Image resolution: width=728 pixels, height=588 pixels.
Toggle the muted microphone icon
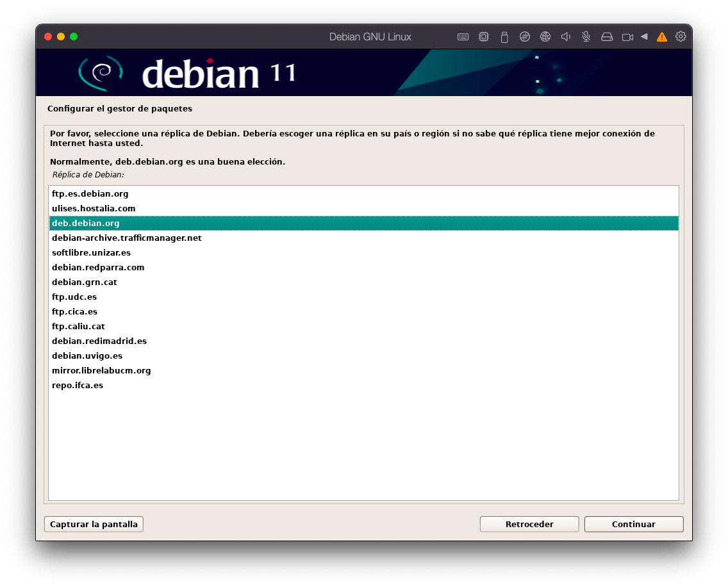(586, 37)
